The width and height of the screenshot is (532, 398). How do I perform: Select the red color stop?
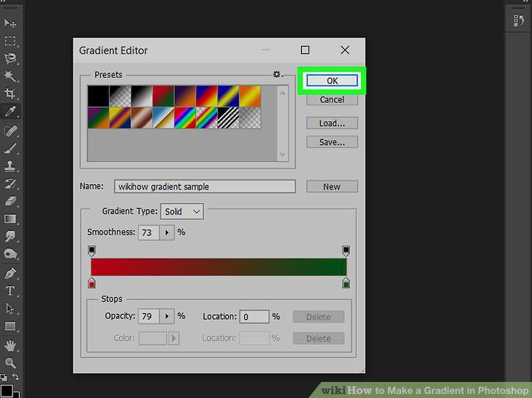tap(91, 283)
